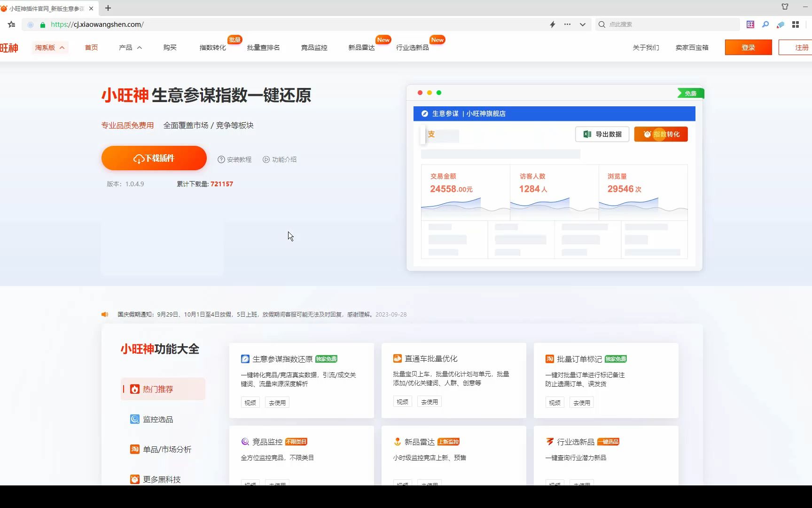Open the 卖家百宝箱 link
This screenshot has width=812, height=508.
692,48
